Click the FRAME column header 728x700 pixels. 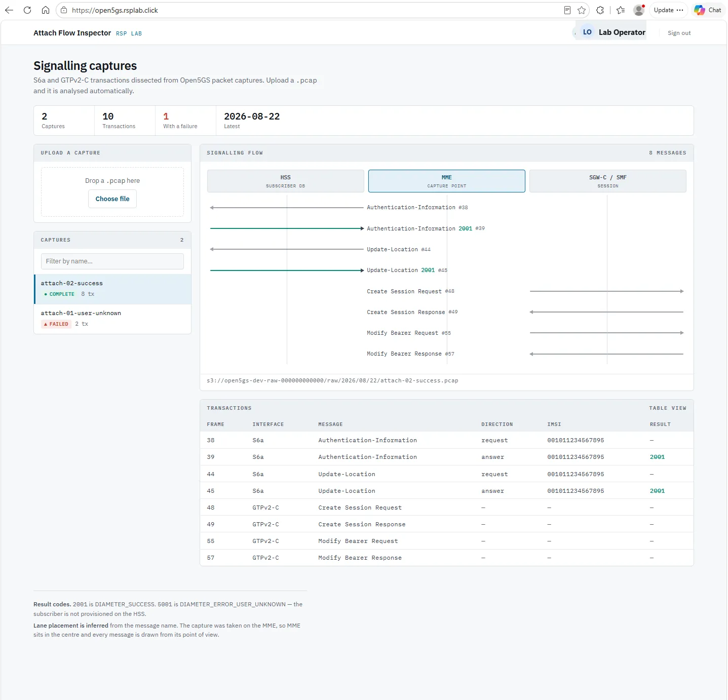point(215,424)
